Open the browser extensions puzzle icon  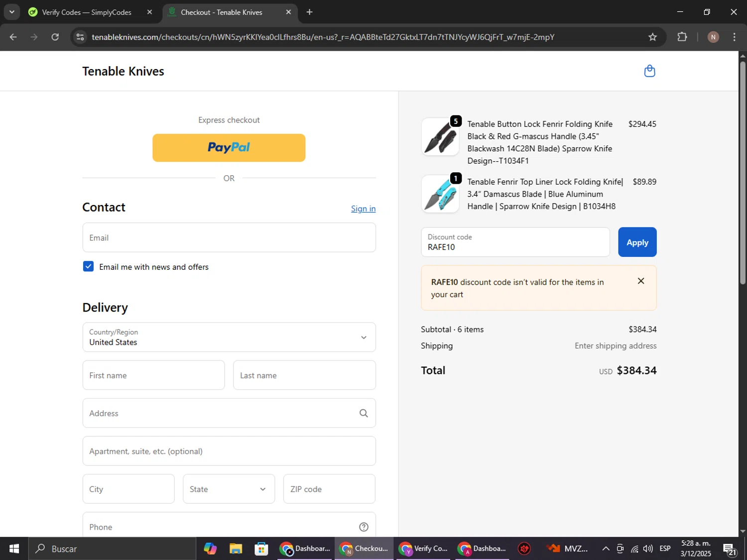tap(682, 37)
